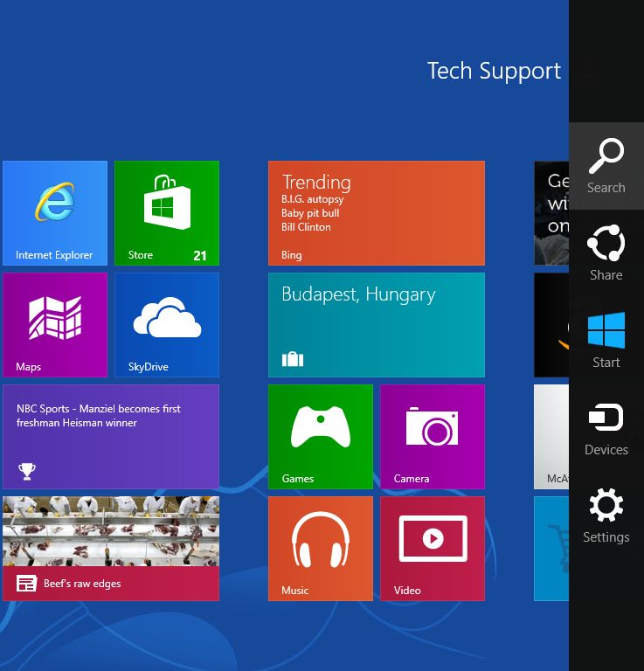Open the Music headphones tile
This screenshot has width=644, height=671.
[321, 549]
